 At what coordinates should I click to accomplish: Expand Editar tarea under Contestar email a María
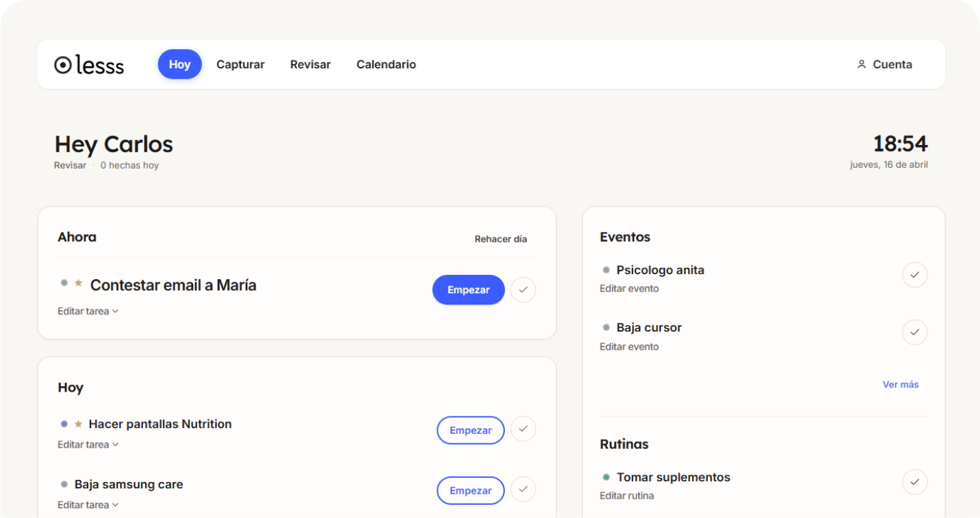point(88,311)
